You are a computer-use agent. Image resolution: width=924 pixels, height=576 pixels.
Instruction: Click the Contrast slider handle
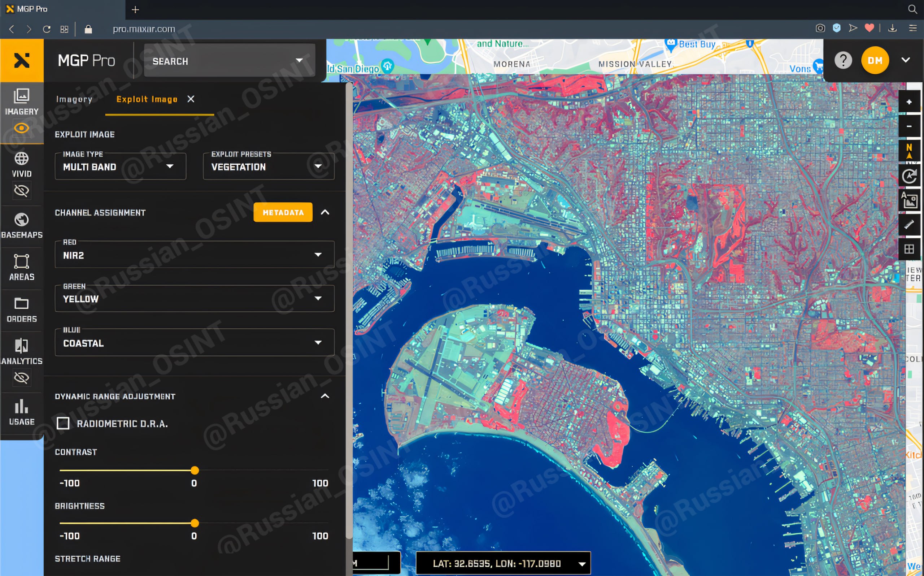click(195, 471)
